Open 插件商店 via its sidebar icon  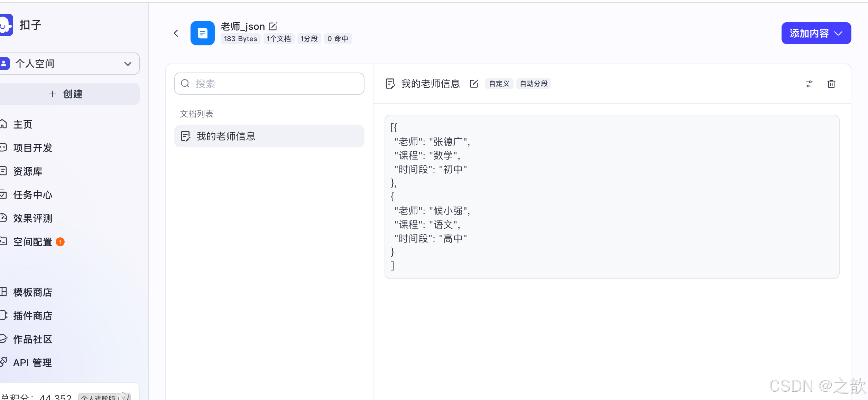3,316
